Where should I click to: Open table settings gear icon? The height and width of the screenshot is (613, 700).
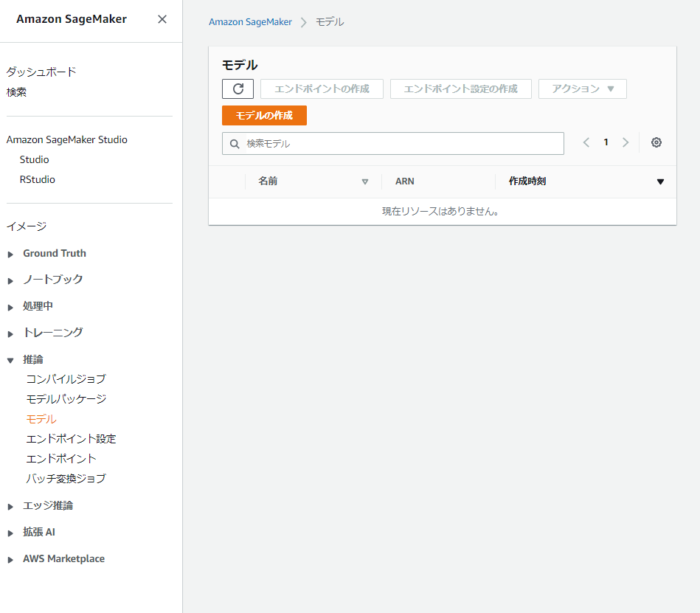[656, 143]
